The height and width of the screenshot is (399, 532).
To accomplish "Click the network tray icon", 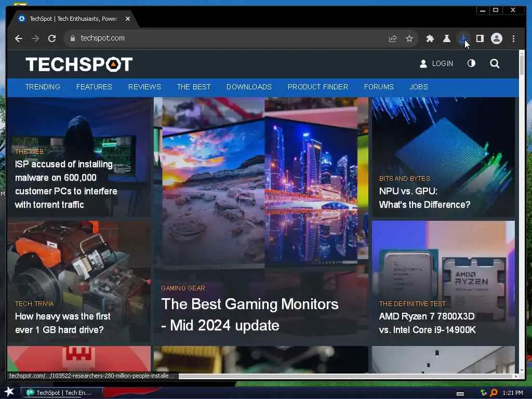I will 484,393.
